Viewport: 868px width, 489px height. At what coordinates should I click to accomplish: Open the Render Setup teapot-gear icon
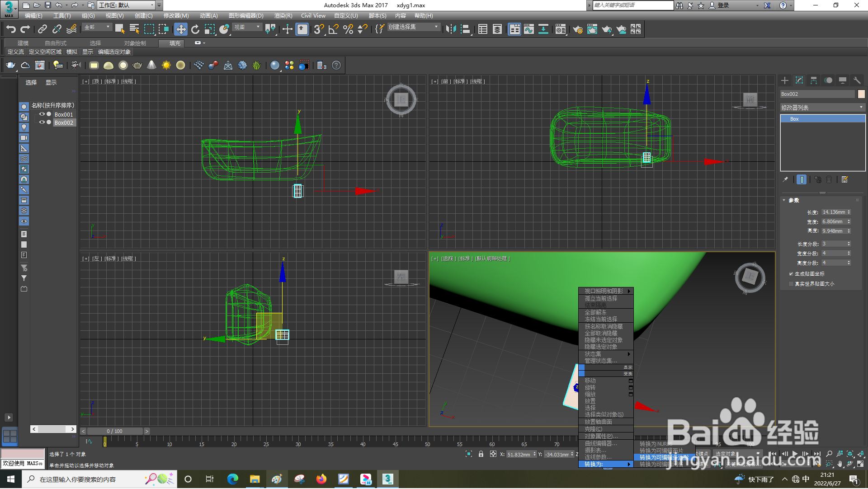click(577, 29)
